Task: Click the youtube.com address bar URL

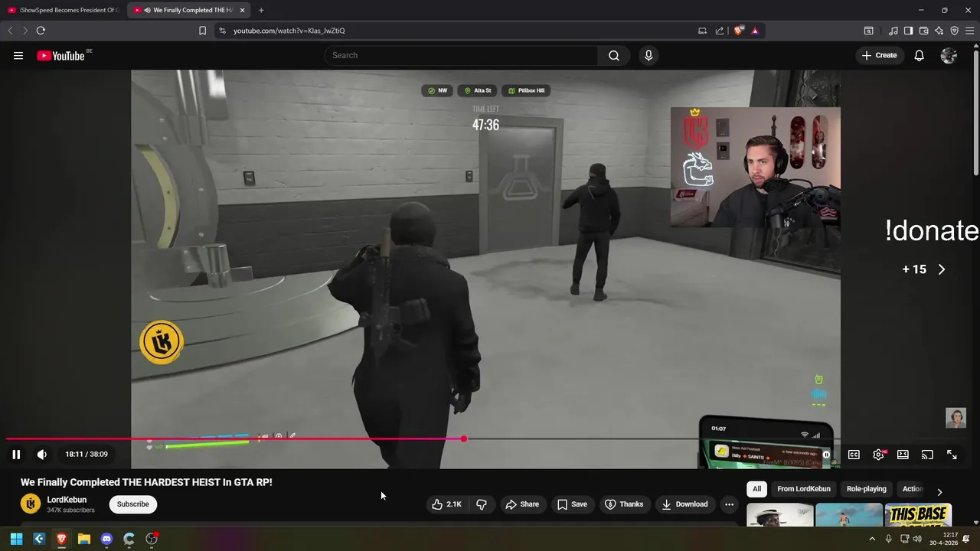Action: tap(289, 31)
